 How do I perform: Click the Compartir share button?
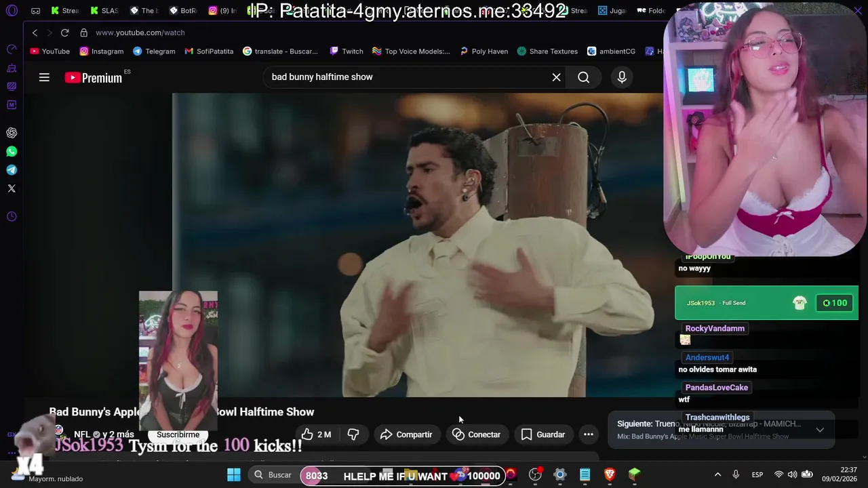[x=406, y=434]
